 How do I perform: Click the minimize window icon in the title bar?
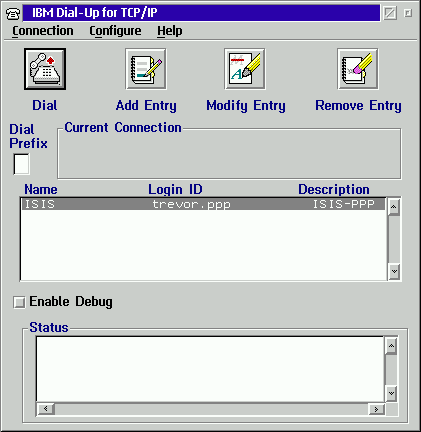coord(390,13)
